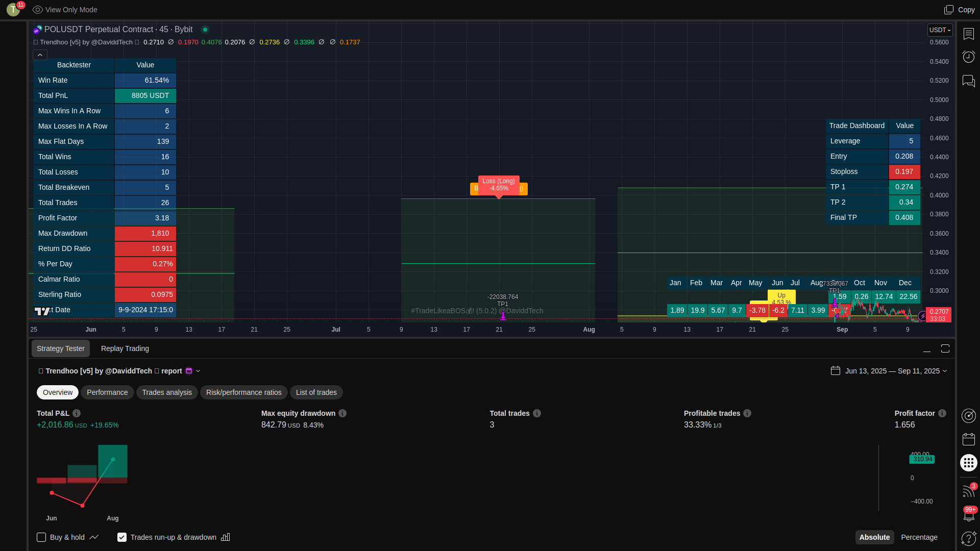Click the Profit factor info icon

point(942,413)
